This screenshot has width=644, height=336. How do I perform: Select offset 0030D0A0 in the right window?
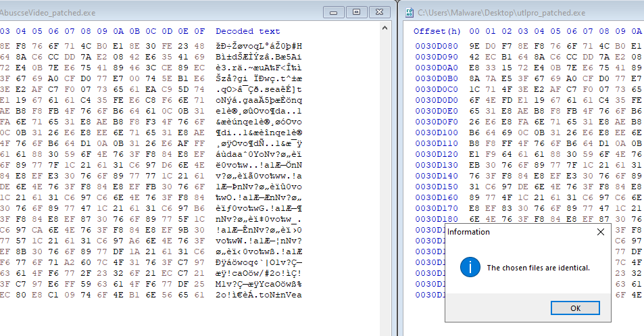[436, 68]
